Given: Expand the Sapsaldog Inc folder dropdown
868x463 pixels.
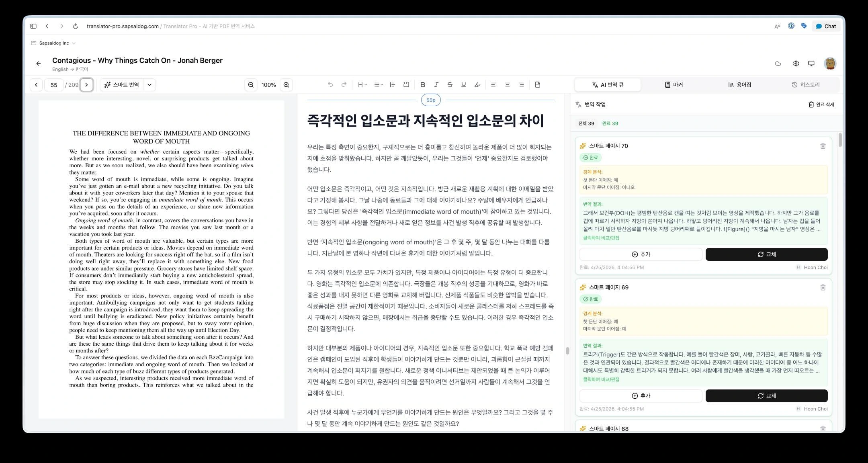Looking at the screenshot, I should coord(53,43).
